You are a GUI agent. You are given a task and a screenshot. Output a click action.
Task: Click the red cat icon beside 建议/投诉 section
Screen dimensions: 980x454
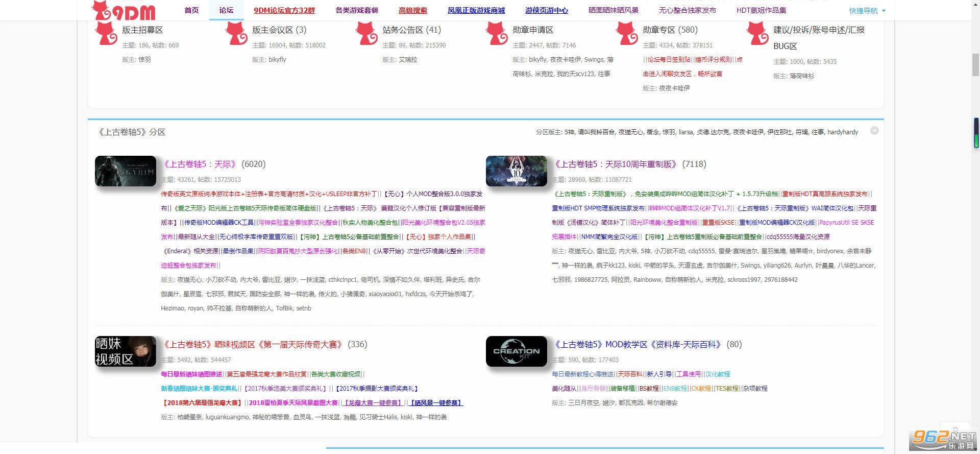[757, 33]
